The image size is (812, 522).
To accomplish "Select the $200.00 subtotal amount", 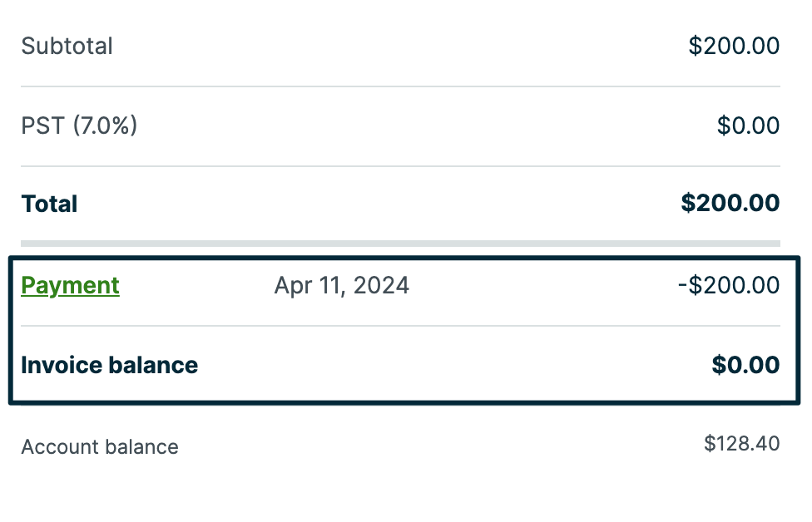I will 733,47.
